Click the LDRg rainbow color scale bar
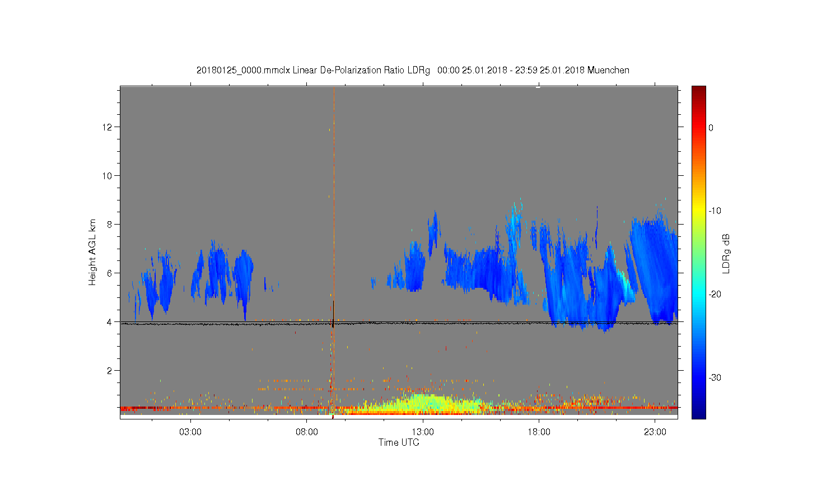Screen dimensions: 840x504 coord(698,253)
